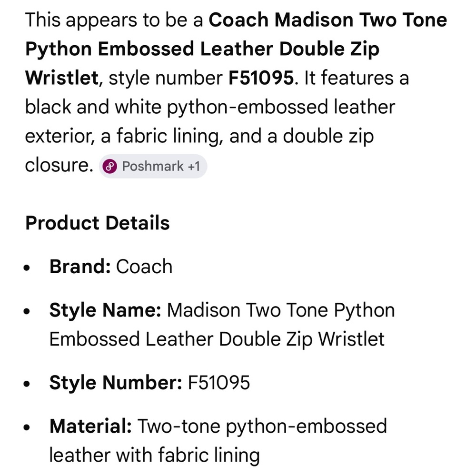Click the "Coach" brand value

(144, 267)
